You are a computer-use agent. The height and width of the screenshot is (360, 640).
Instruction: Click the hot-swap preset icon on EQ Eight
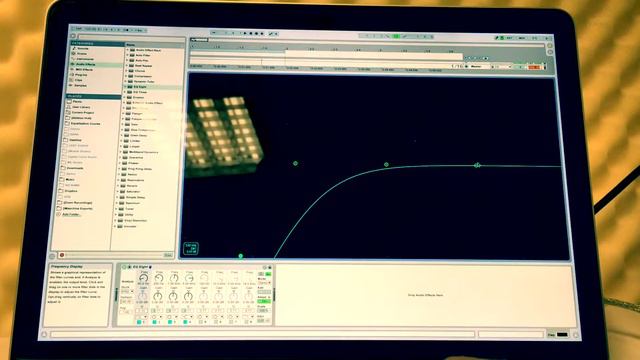click(264, 267)
